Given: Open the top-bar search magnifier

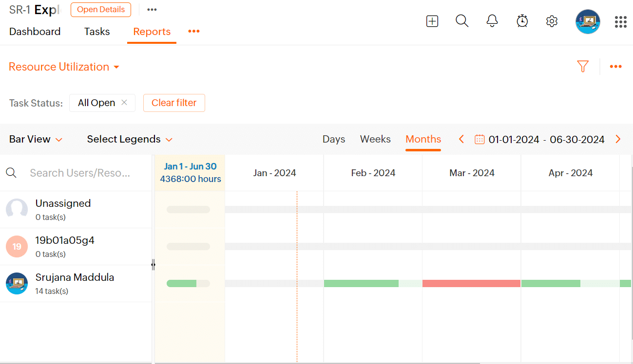Looking at the screenshot, I should coord(462,21).
